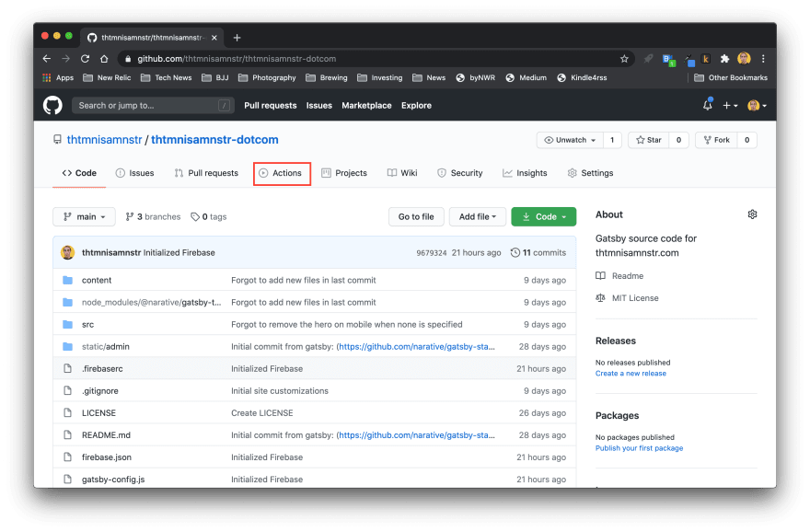Reload the page in browser
The height and width of the screenshot is (532, 810).
pyautogui.click(x=85, y=59)
